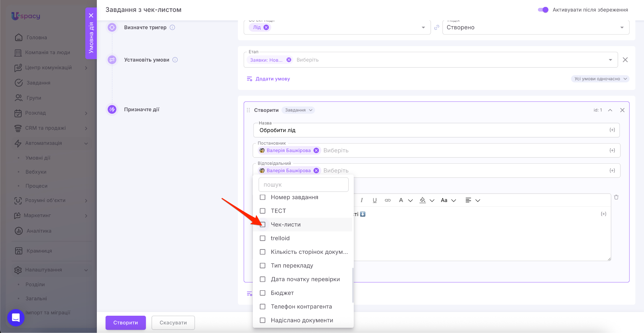644x333 pixels.
Task: Collapse the action block with chevron
Action: pyautogui.click(x=610, y=110)
